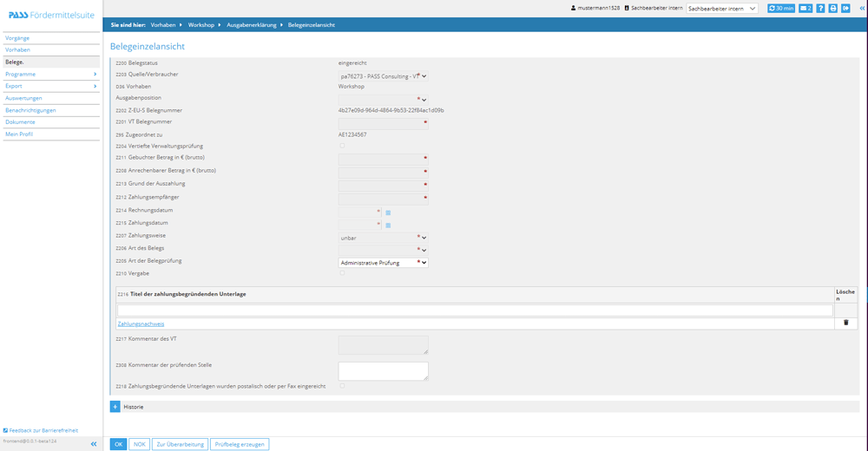Open calendar picker for Zahlungsdatum
Screen dimensions: 868x451
(x=388, y=225)
